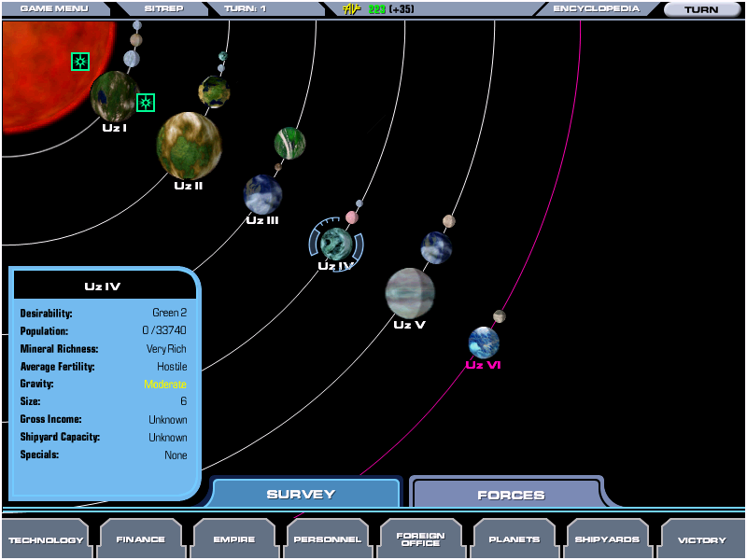Click the blue planet Uz III
This screenshot has height=560, width=747.
(262, 194)
